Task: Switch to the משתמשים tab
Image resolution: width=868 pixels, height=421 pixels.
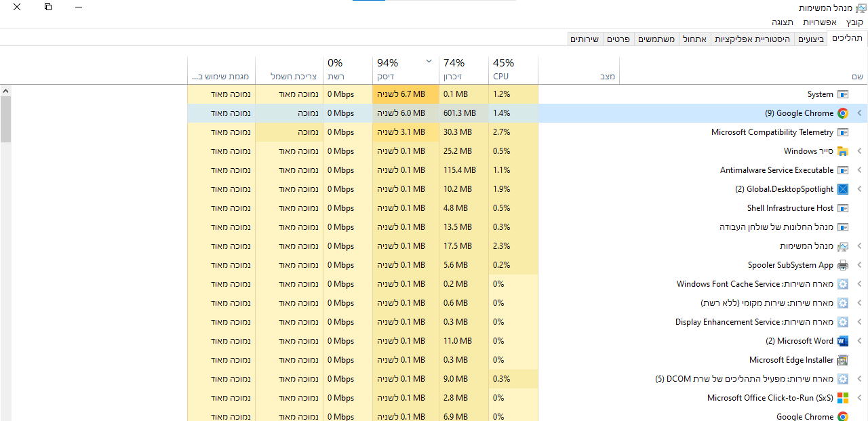Action: click(x=656, y=39)
